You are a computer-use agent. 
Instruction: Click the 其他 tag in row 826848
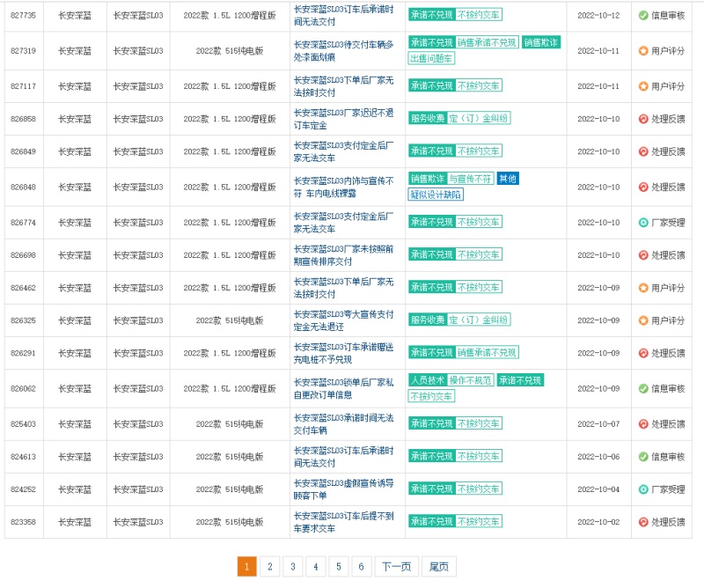coord(508,179)
